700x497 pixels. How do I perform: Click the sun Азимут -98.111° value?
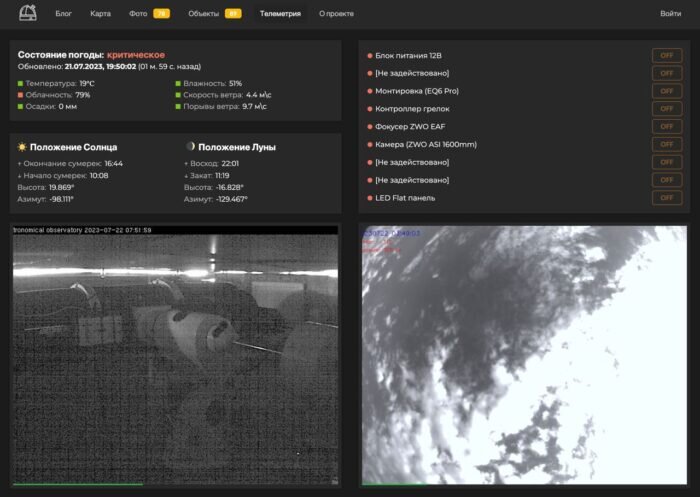click(61, 199)
